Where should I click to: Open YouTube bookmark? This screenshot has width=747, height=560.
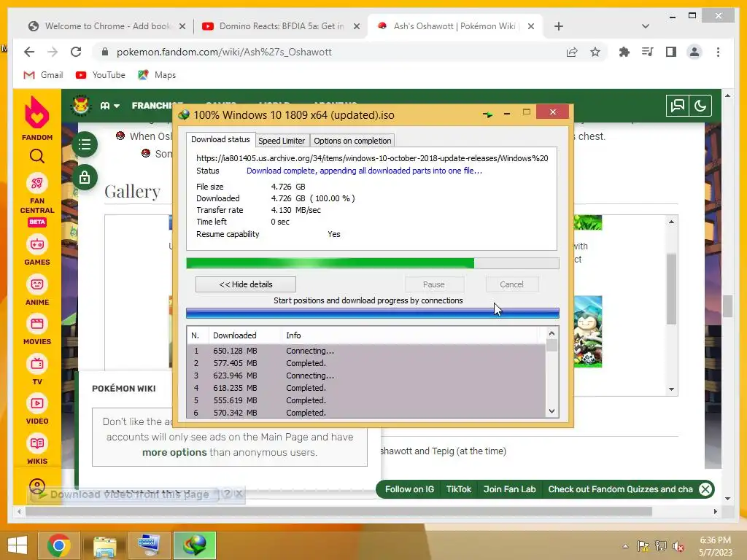point(101,75)
